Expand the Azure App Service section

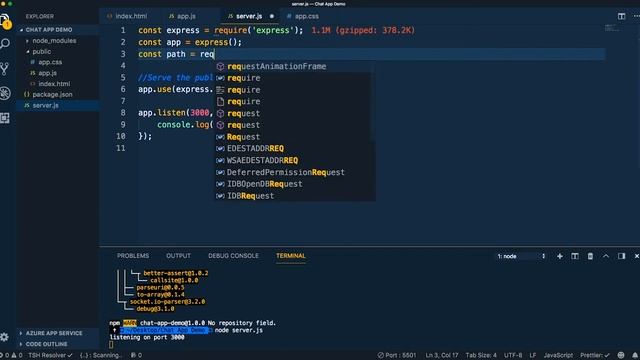tap(58, 333)
